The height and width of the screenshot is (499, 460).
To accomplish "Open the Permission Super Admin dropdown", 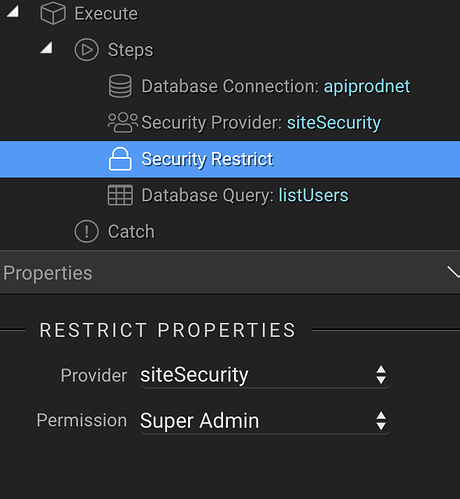I will (265, 421).
